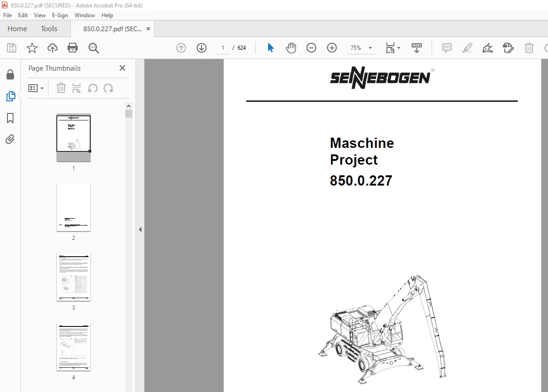548x392 pixels.
Task: Print the document with the printer icon
Action: pos(73,48)
